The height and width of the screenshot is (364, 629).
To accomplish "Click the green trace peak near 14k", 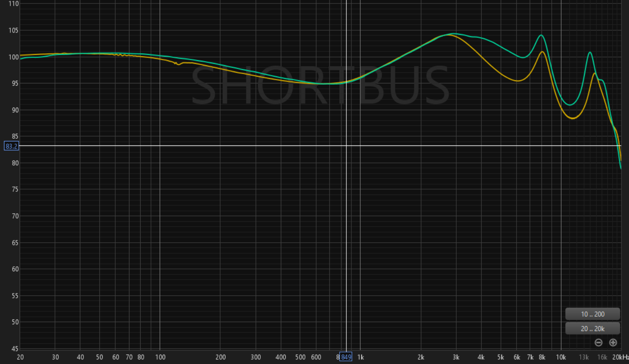I will 590,52.
